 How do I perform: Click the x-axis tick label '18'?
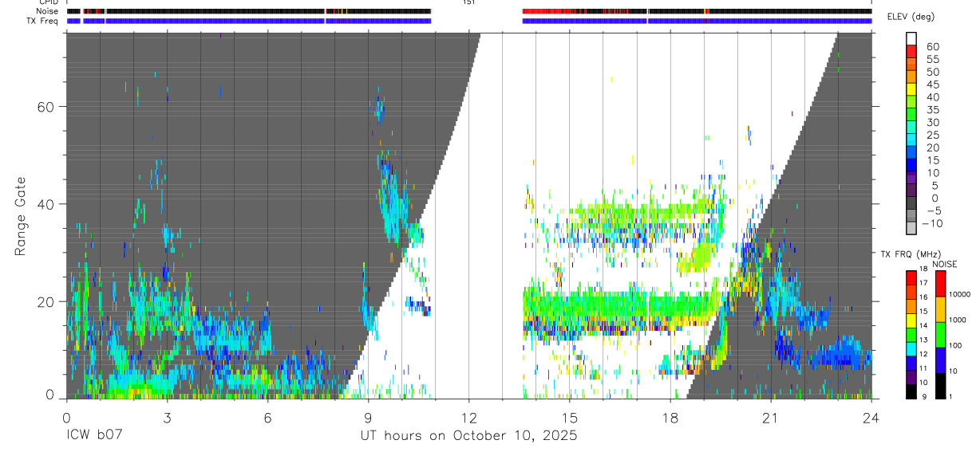(x=670, y=417)
